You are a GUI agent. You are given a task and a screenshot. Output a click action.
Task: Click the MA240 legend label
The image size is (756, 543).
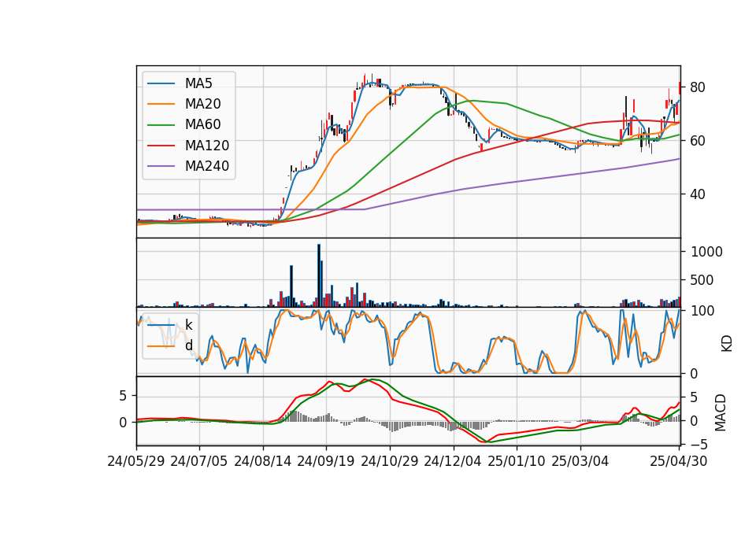(207, 166)
